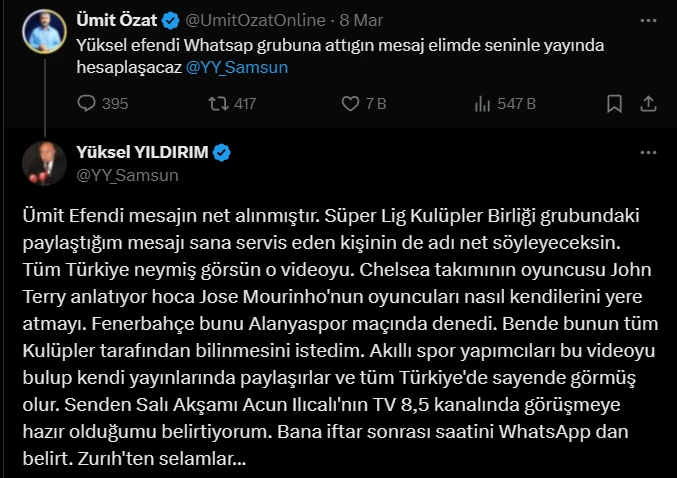Click the 547 B view count number
The width and height of the screenshot is (677, 478).
click(518, 103)
